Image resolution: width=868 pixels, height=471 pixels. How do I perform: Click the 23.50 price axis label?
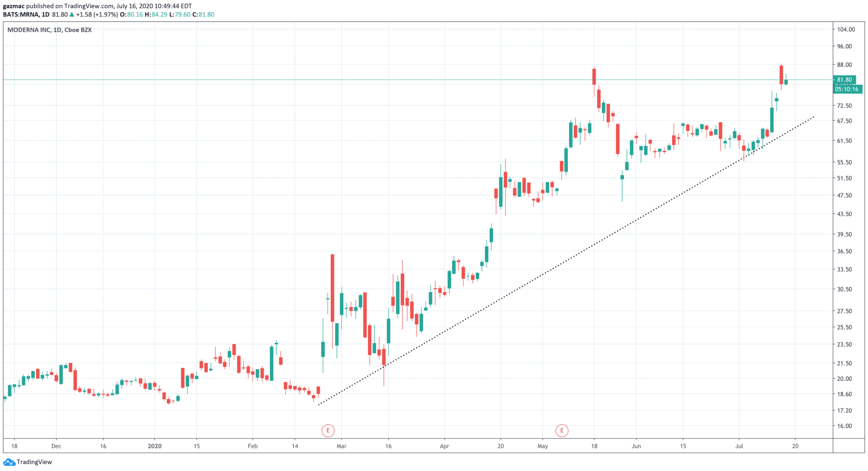[x=844, y=345]
